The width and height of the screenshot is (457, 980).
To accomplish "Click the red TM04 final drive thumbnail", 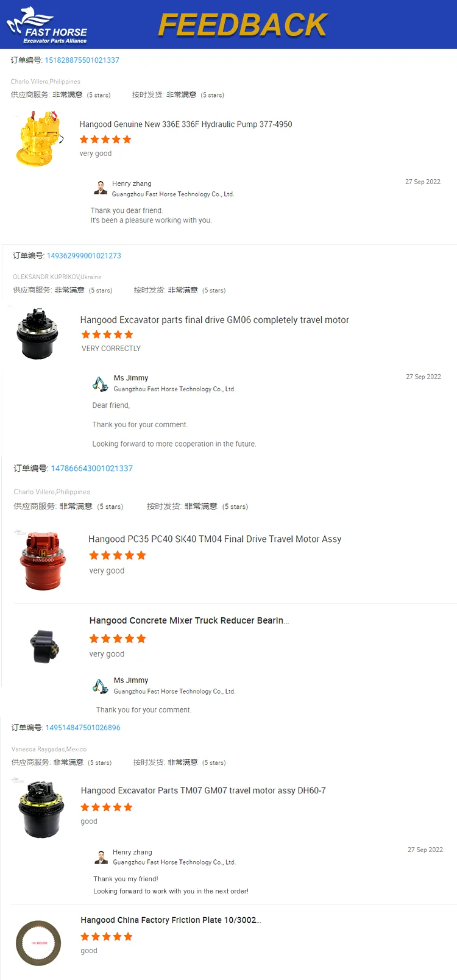I will click(x=41, y=560).
